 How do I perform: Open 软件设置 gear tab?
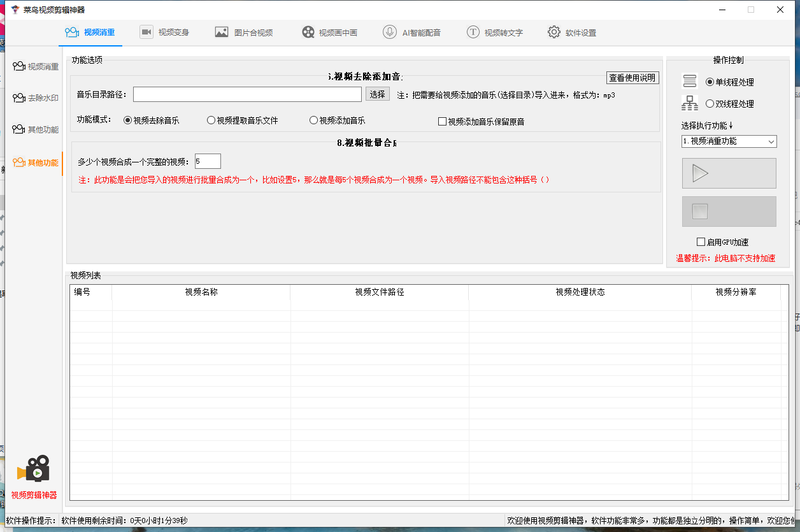(x=572, y=32)
